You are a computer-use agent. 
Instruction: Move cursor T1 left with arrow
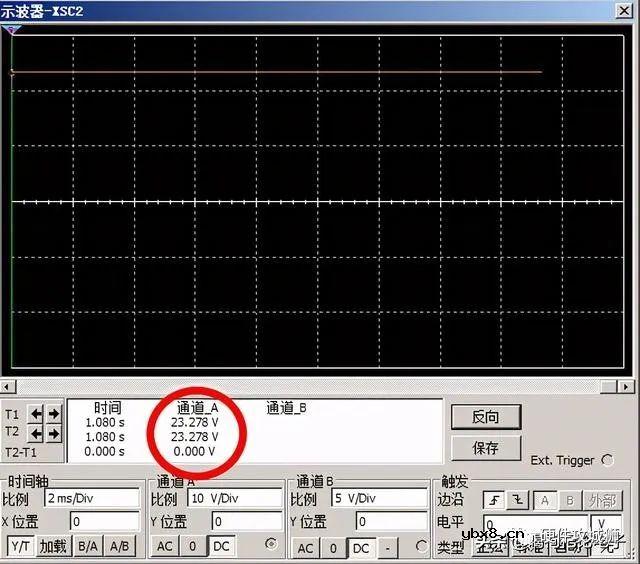click(36, 414)
